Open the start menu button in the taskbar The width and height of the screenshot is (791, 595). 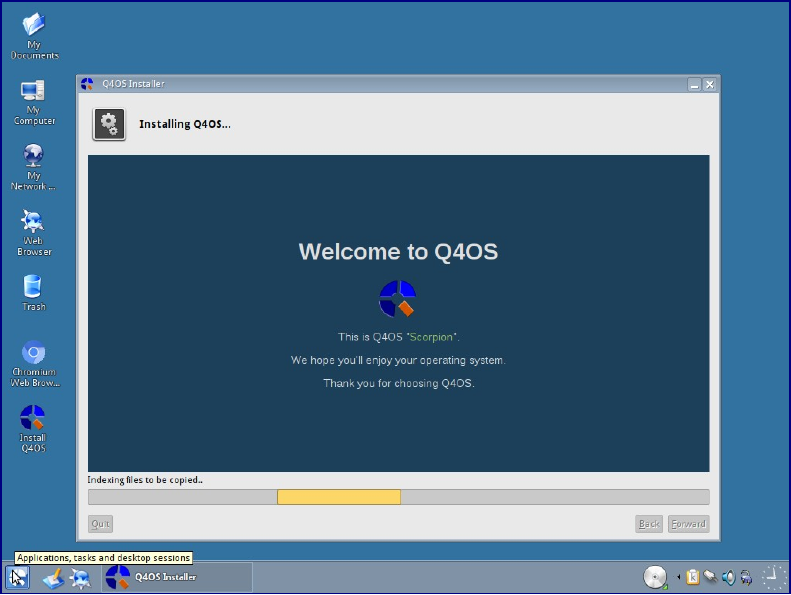18,577
